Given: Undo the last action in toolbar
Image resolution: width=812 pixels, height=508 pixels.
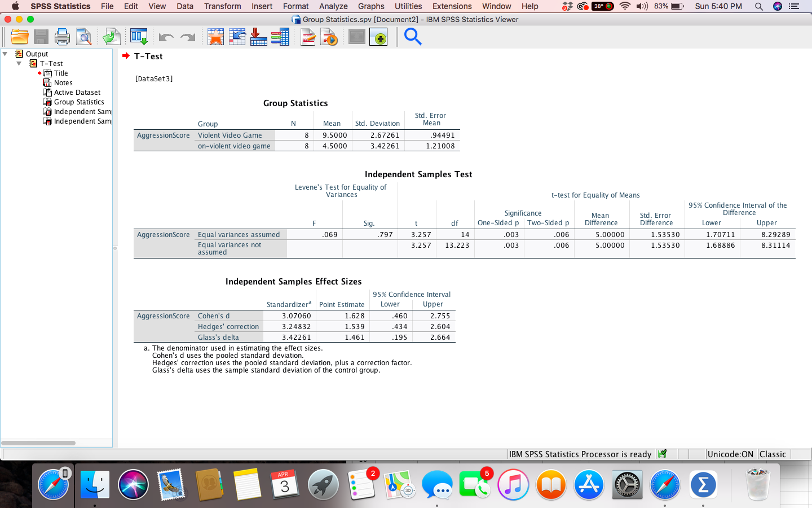Looking at the screenshot, I should pyautogui.click(x=166, y=38).
